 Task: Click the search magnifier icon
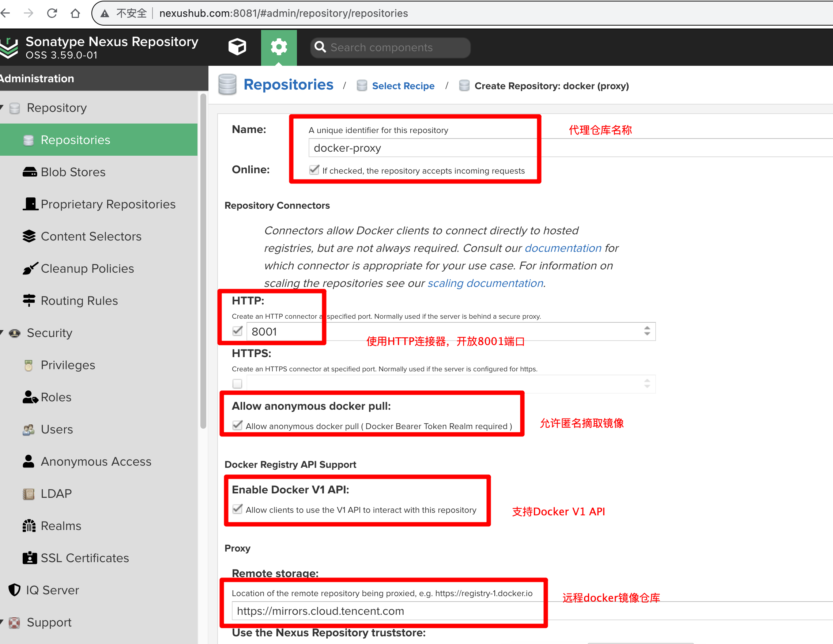(320, 47)
